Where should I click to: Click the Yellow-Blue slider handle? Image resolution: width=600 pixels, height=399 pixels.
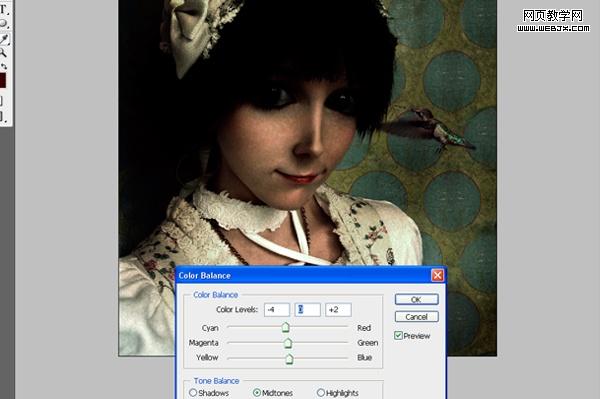(290, 359)
